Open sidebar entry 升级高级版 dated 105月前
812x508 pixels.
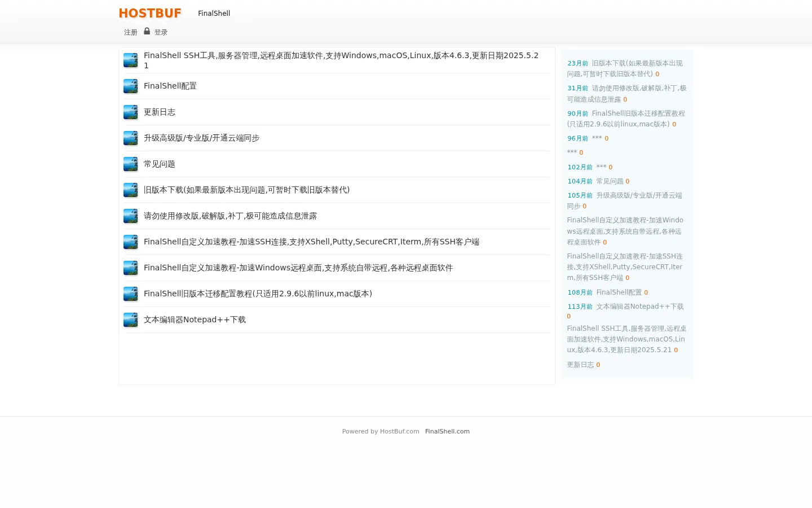pyautogui.click(x=625, y=200)
